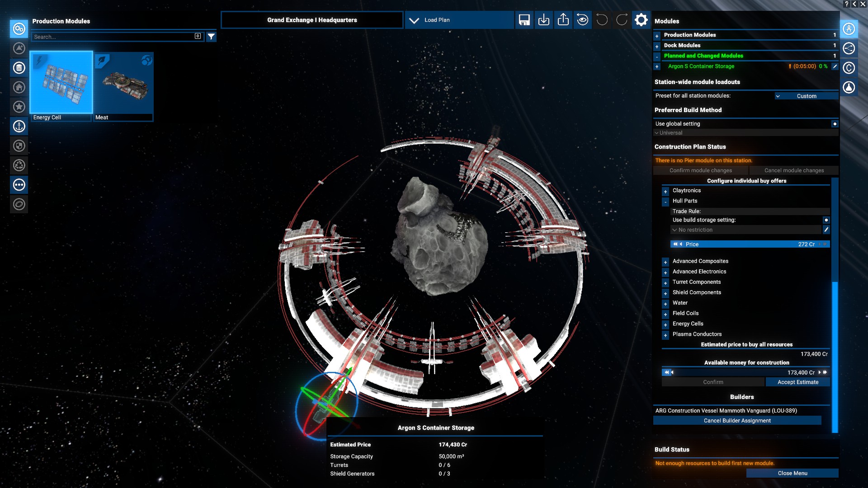Viewport: 868px width, 488px height.
Task: Expand the Shield Components buy offer
Action: coord(665,293)
